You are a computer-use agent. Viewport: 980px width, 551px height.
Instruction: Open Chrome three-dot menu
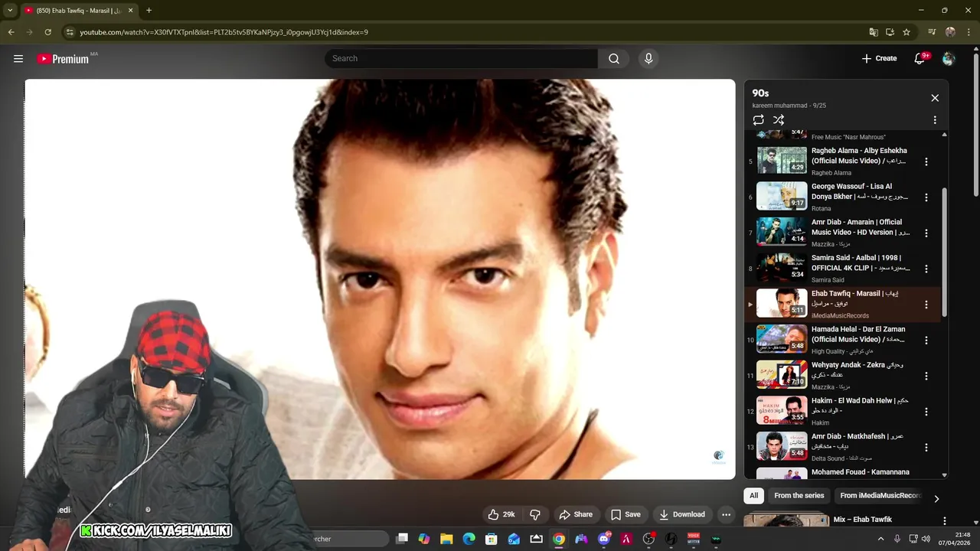pyautogui.click(x=968, y=32)
